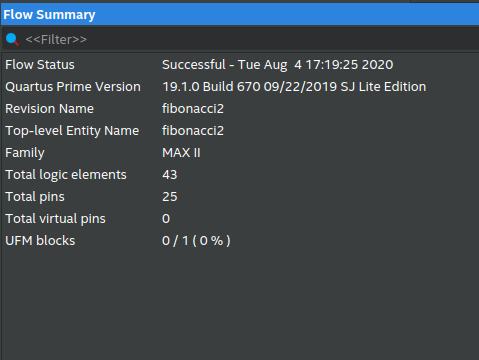Click the fibonacci2 revision name value
The width and height of the screenshot is (479, 360).
click(193, 109)
